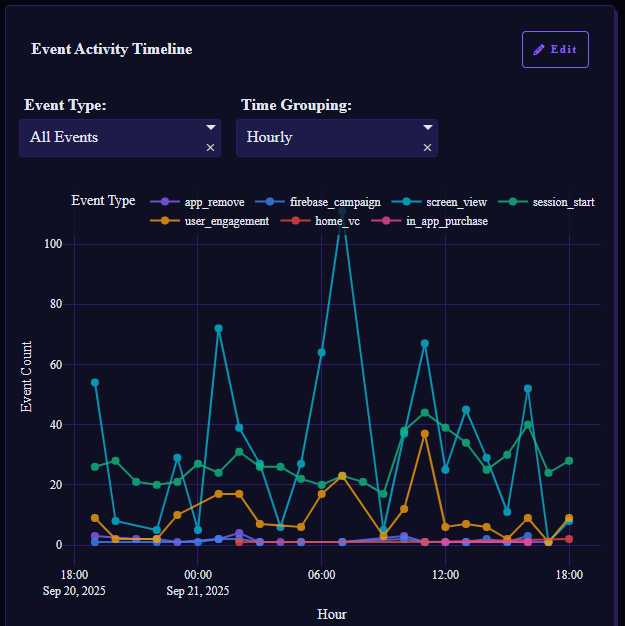625x626 pixels.
Task: Click the Event Type: field label
Action: [x=65, y=105]
